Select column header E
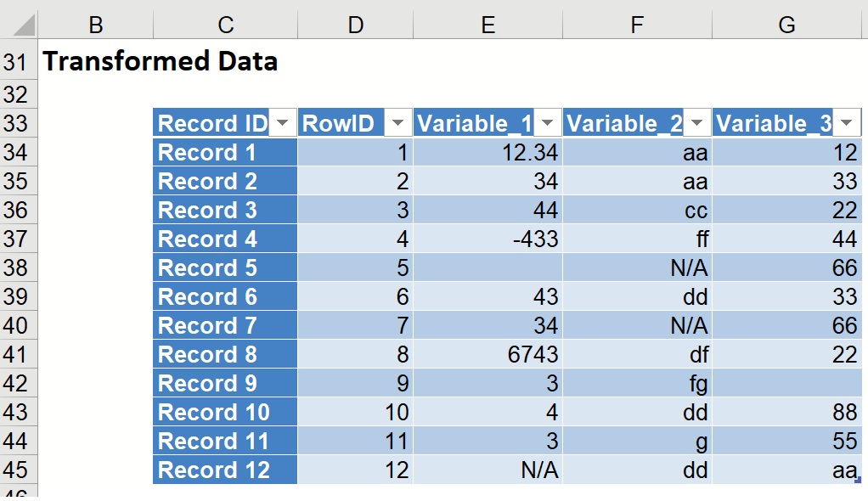Screen dimensions: 868x501 tap(488, 25)
